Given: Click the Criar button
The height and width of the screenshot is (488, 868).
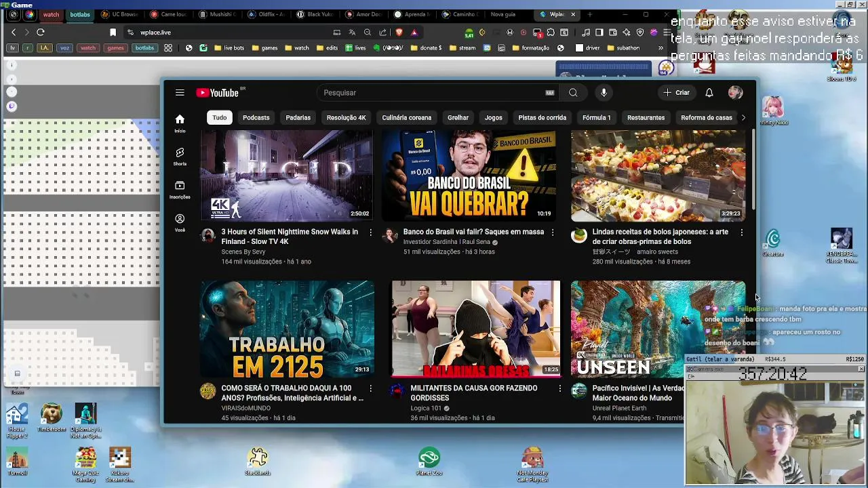Looking at the screenshot, I should (676, 93).
